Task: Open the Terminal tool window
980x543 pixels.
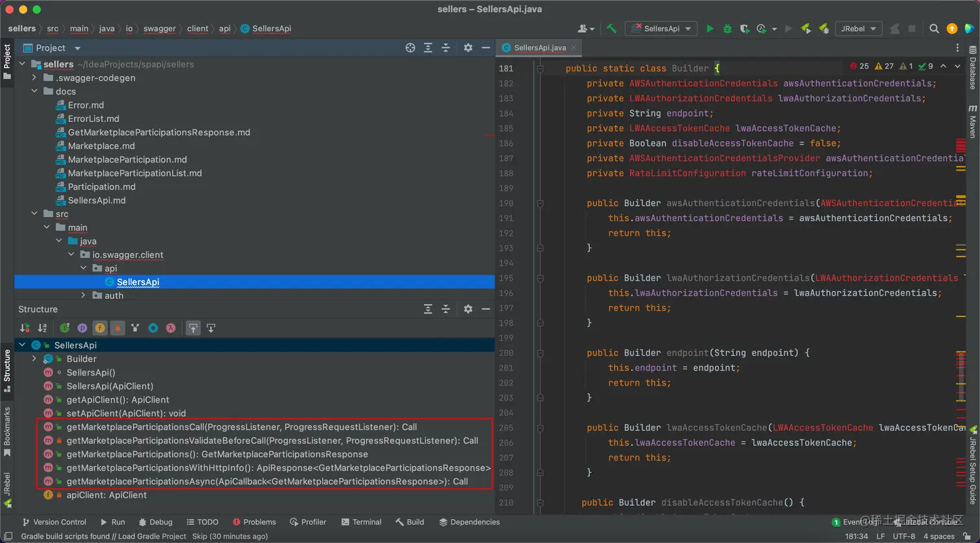Action: (361, 522)
